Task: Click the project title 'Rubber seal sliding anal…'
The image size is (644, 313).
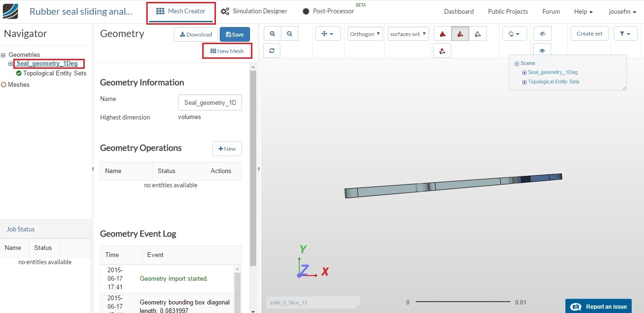Action: tap(81, 11)
